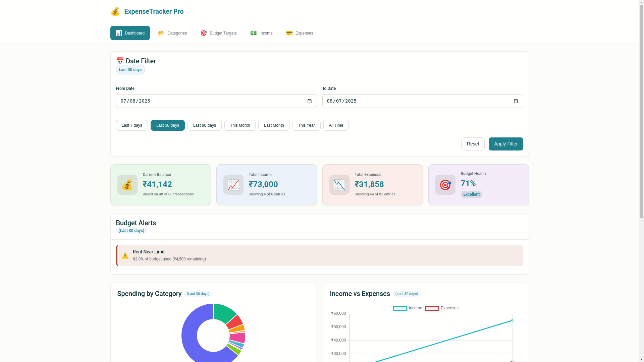Open the Income tab
644x362 pixels.
262,33
